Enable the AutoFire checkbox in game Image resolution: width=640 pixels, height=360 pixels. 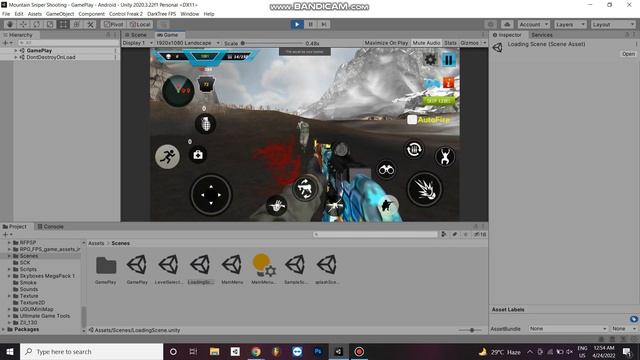click(x=412, y=120)
